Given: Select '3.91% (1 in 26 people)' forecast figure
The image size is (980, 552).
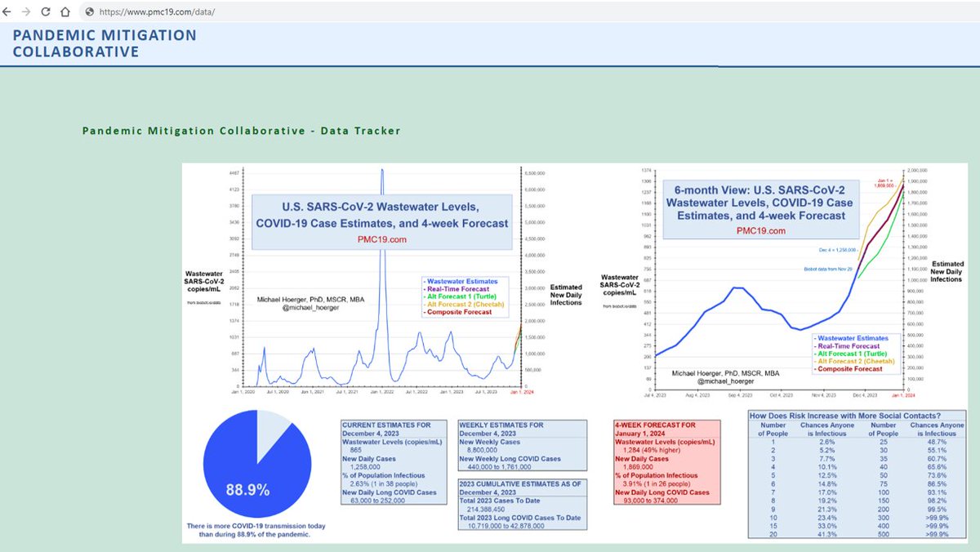Looking at the screenshot, I should pos(658,483).
